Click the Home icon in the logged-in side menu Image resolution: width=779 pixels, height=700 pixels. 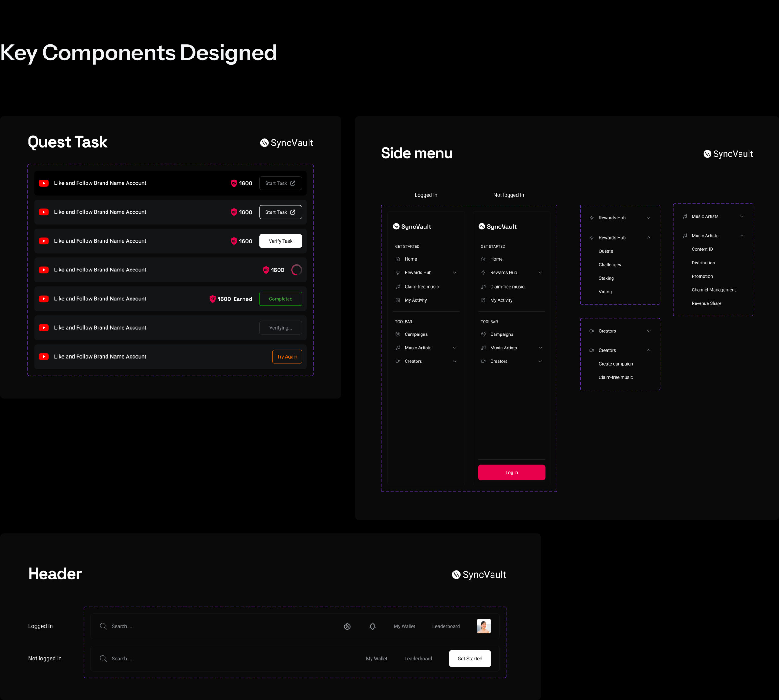[398, 259]
